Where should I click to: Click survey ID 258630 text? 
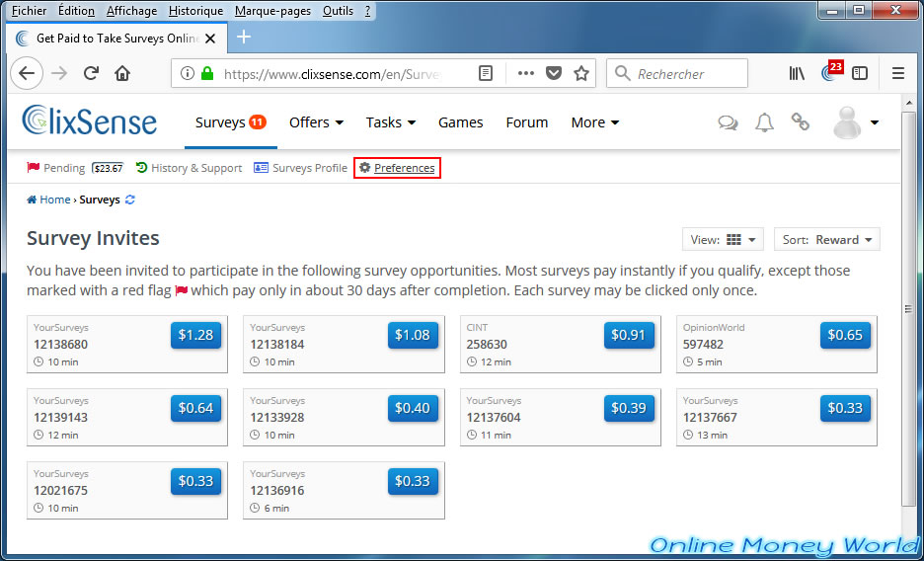[x=486, y=344]
